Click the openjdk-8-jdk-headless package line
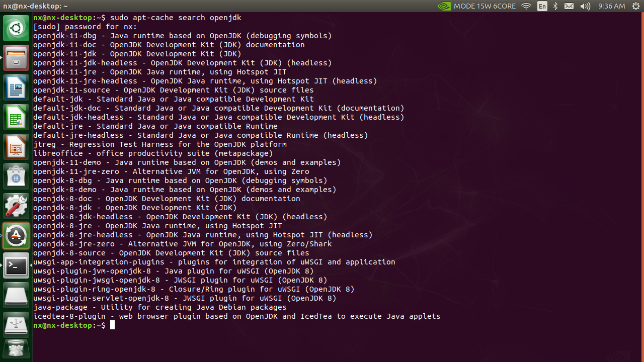The width and height of the screenshot is (644, 362). coord(180,217)
